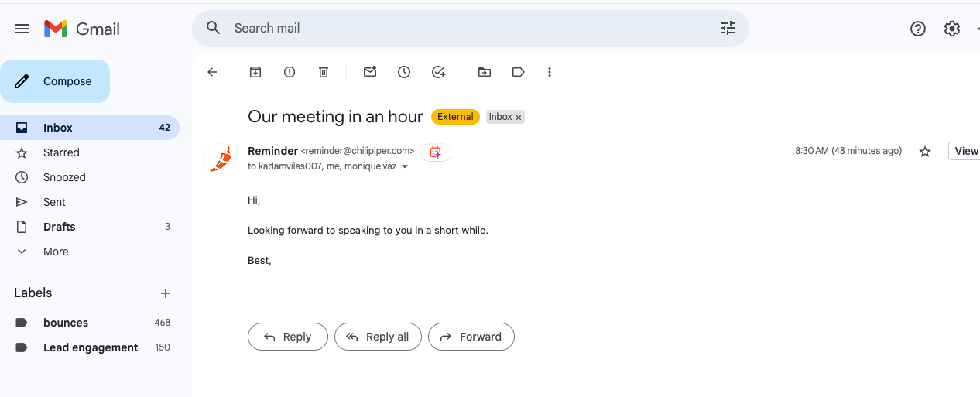
Task: Mark the email as unread
Action: pos(370,72)
